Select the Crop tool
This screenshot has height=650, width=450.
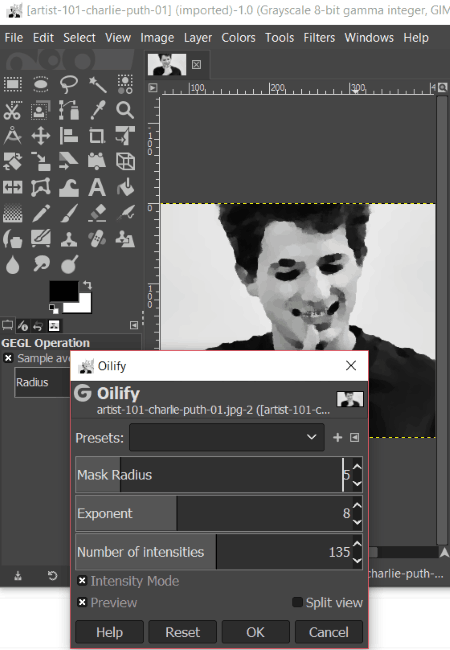97,136
